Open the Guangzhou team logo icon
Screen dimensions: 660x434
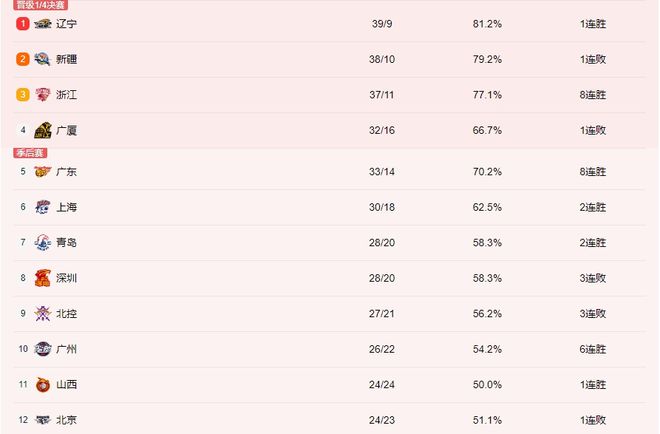point(43,349)
